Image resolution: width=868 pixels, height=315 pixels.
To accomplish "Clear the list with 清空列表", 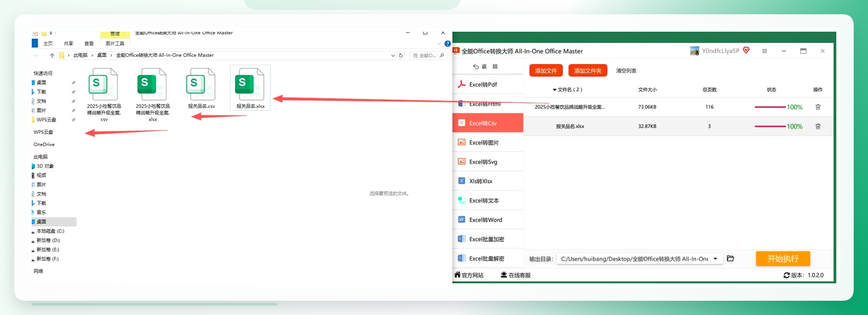I will (626, 71).
